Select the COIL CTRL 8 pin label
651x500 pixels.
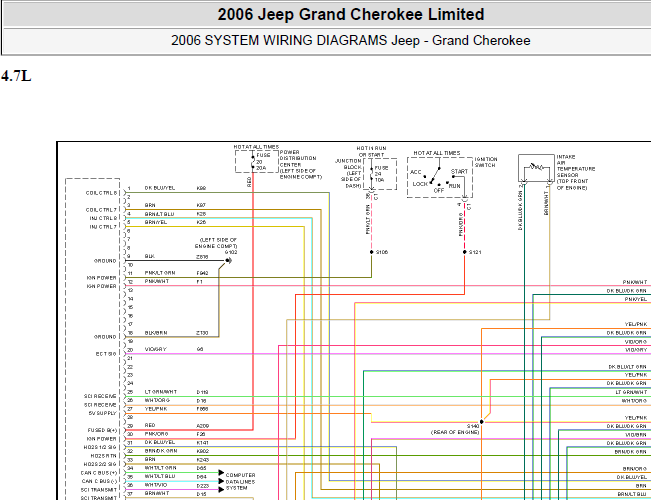101,193
